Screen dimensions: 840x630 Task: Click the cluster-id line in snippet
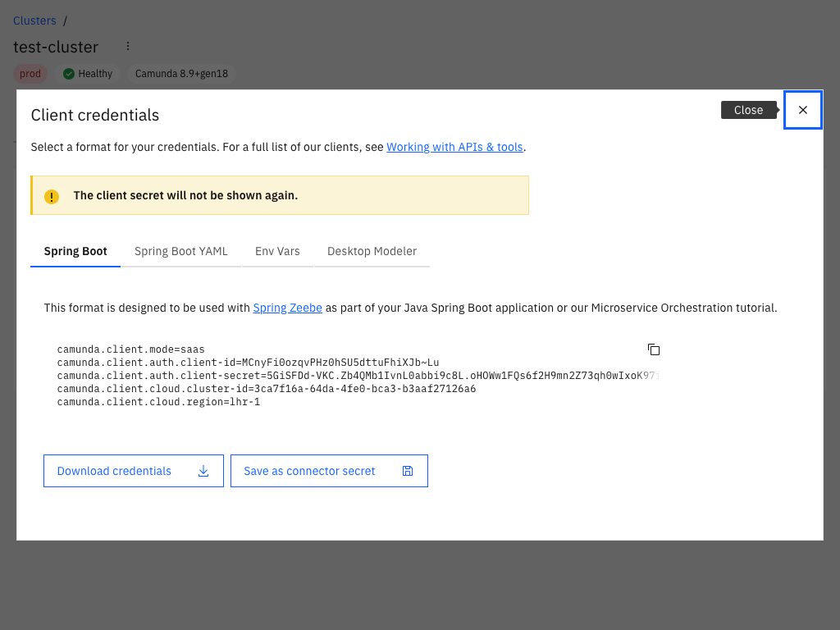point(267,389)
